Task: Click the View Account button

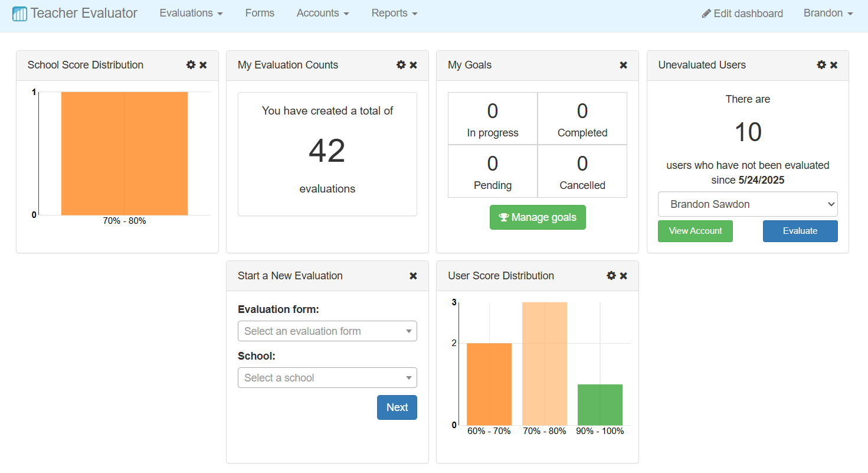Action: pyautogui.click(x=695, y=231)
